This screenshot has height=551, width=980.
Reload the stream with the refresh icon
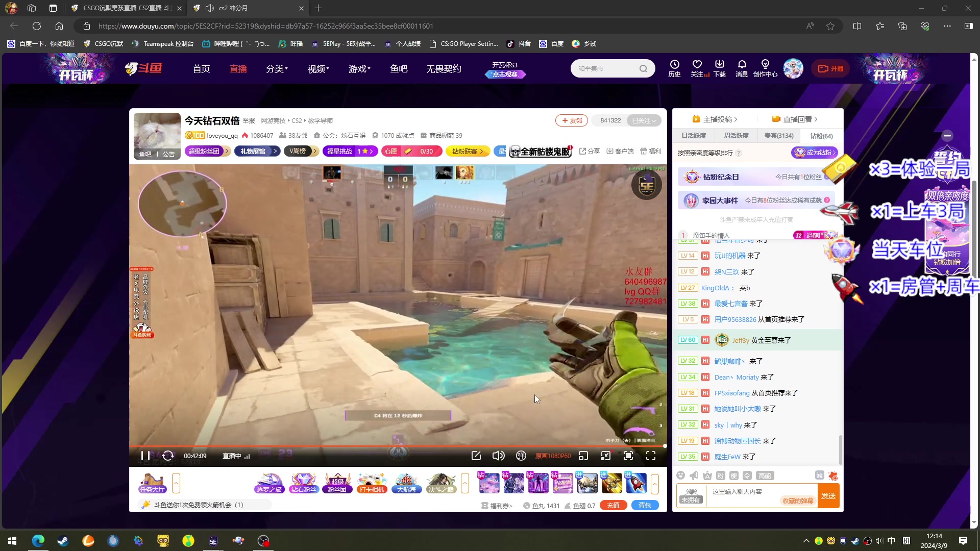click(x=168, y=456)
